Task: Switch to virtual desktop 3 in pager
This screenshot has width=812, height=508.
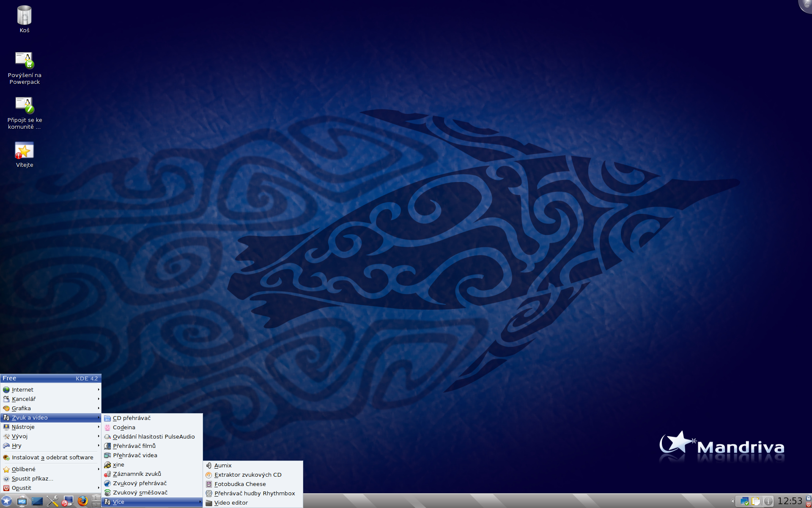Action: coord(96,505)
